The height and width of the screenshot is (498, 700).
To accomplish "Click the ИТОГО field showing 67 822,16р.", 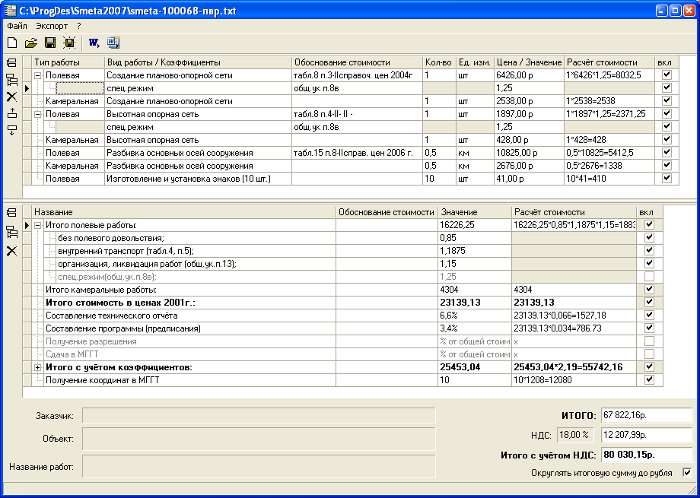I will [x=647, y=415].
